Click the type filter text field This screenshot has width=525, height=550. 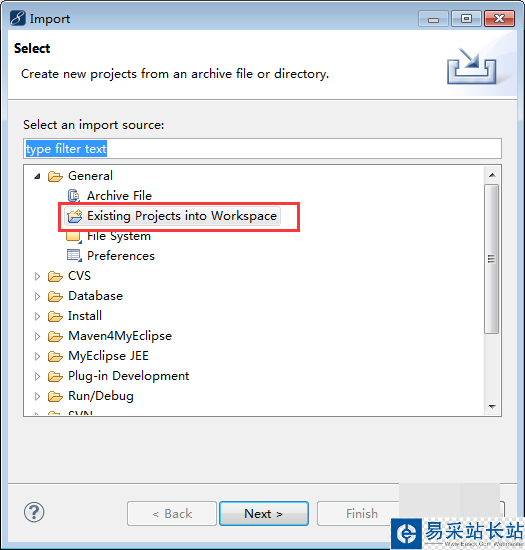click(x=262, y=149)
